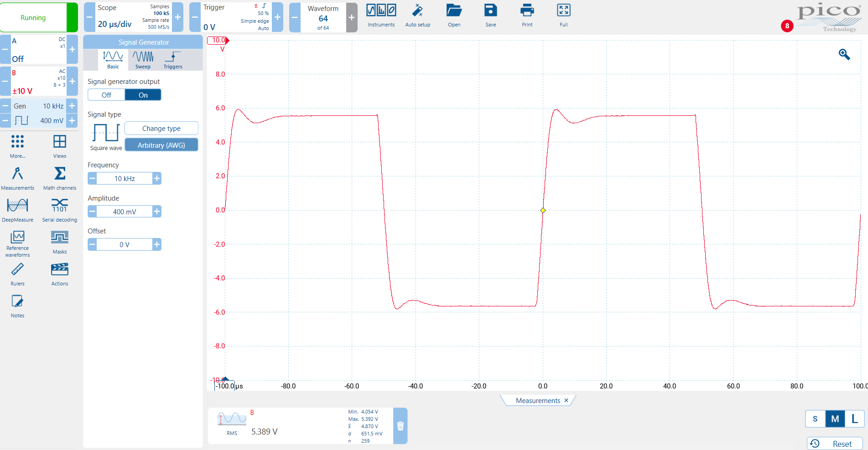
Task: Toggle the Running capture button
Action: (33, 18)
